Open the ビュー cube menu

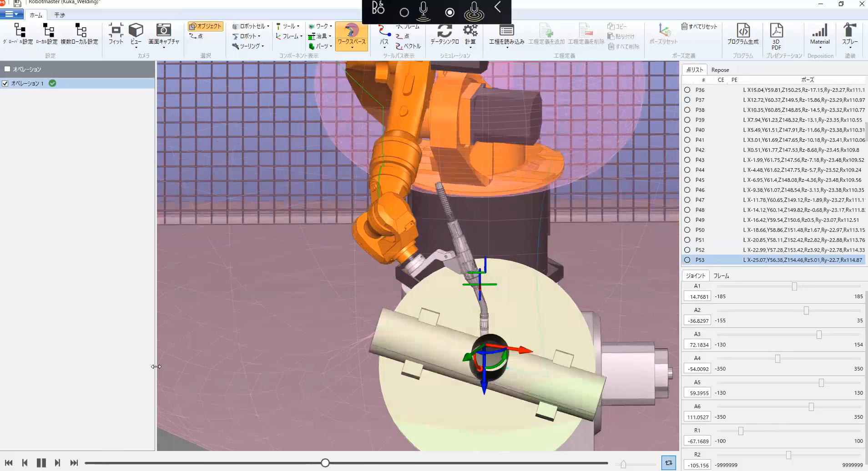[136, 35]
